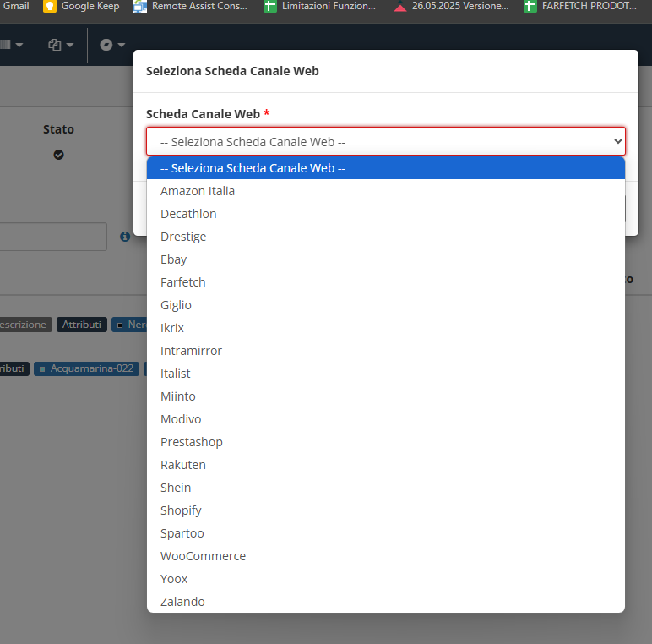Open Remote Assist Cons bookmark
Screen dimensions: 652x644
point(190,6)
